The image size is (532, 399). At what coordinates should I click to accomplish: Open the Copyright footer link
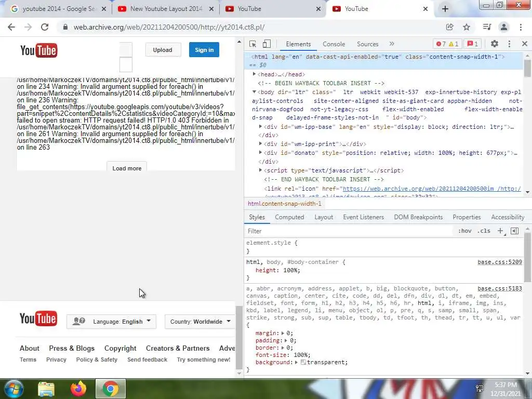click(121, 349)
